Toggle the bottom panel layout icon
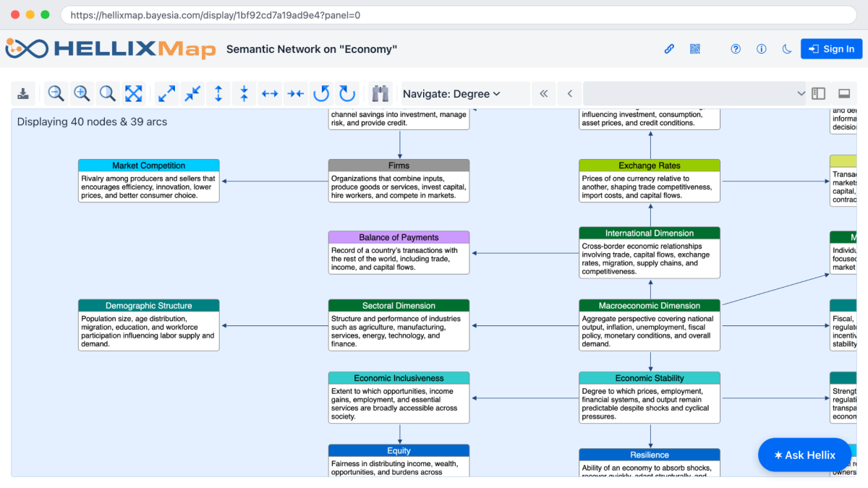 tap(844, 93)
